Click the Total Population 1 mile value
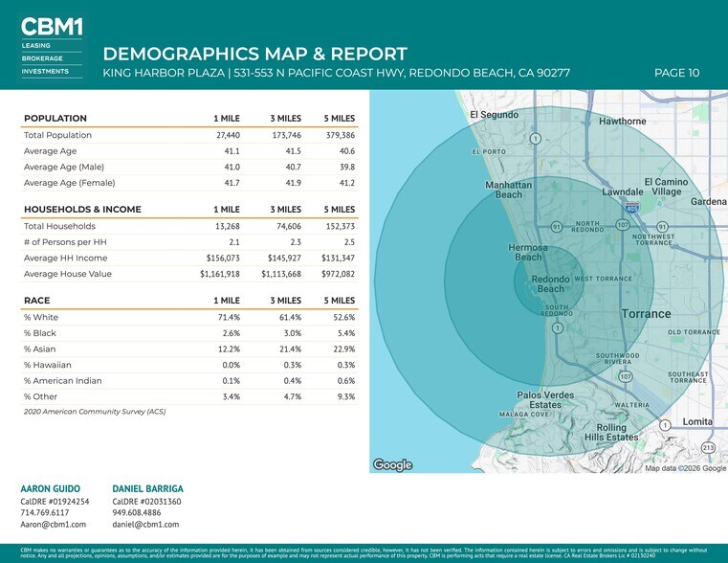 (x=228, y=135)
